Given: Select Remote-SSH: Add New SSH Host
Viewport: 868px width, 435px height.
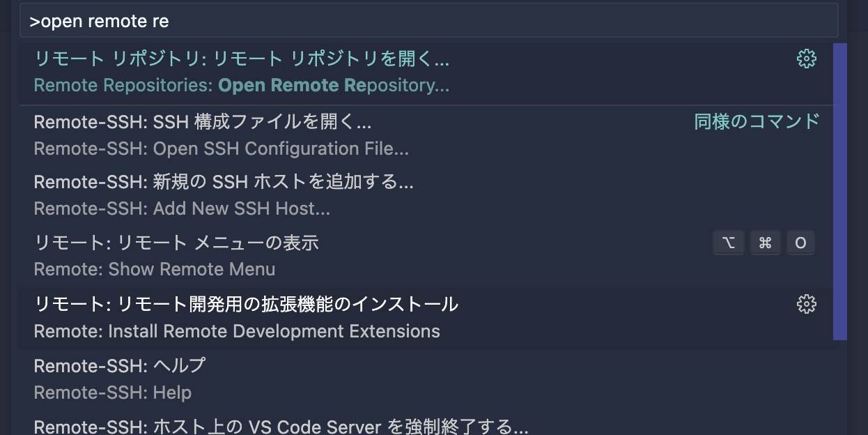Looking at the screenshot, I should (279, 195).
